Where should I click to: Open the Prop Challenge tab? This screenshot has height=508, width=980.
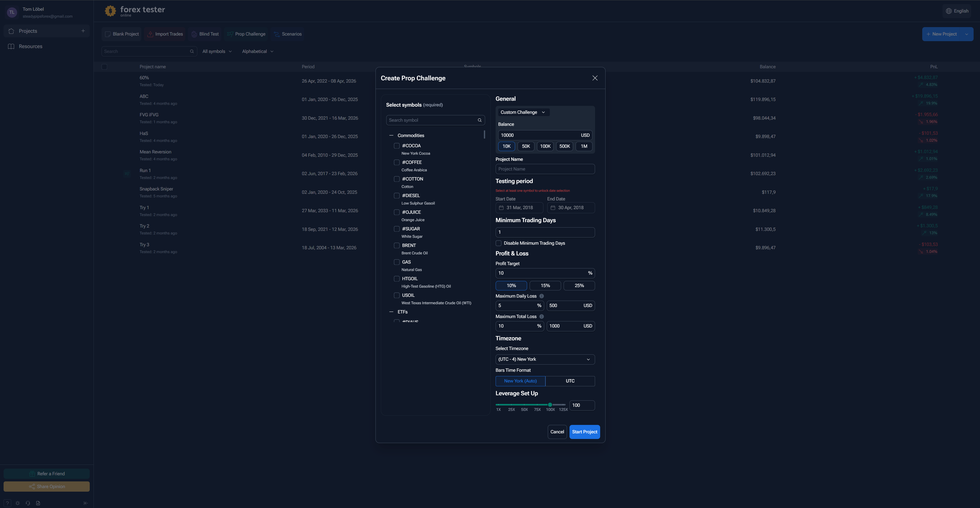246,34
